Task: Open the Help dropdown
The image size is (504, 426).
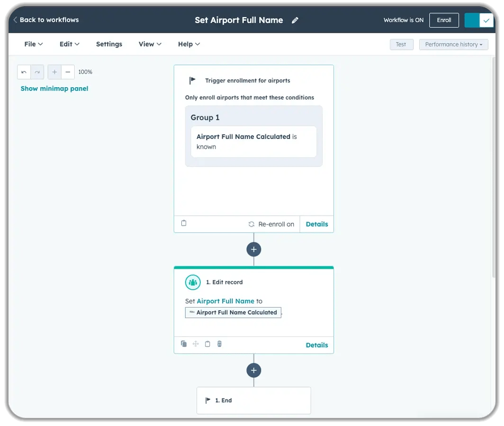Action: click(189, 44)
